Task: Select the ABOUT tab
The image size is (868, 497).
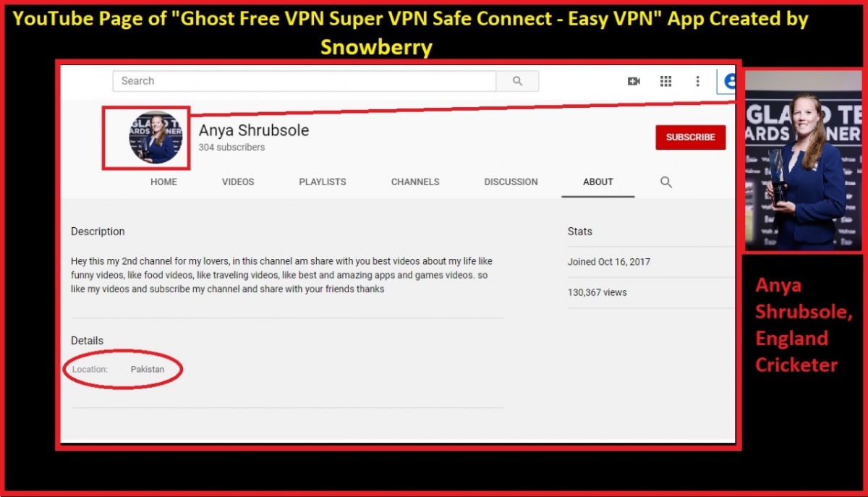Action: (x=598, y=182)
